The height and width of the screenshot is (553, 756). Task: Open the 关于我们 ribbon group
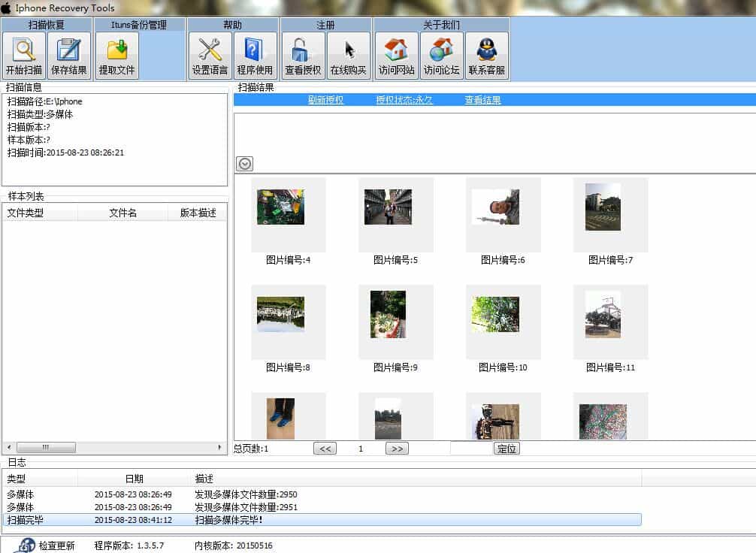(441, 25)
